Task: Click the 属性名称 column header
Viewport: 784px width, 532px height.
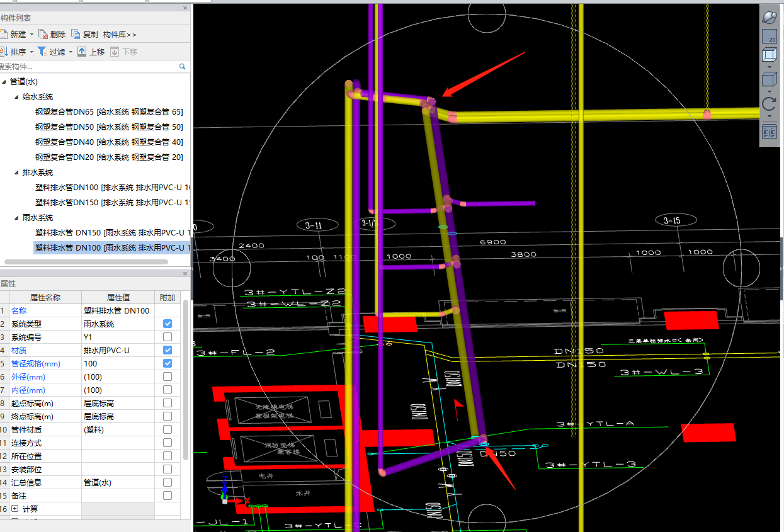Action: 45,297
